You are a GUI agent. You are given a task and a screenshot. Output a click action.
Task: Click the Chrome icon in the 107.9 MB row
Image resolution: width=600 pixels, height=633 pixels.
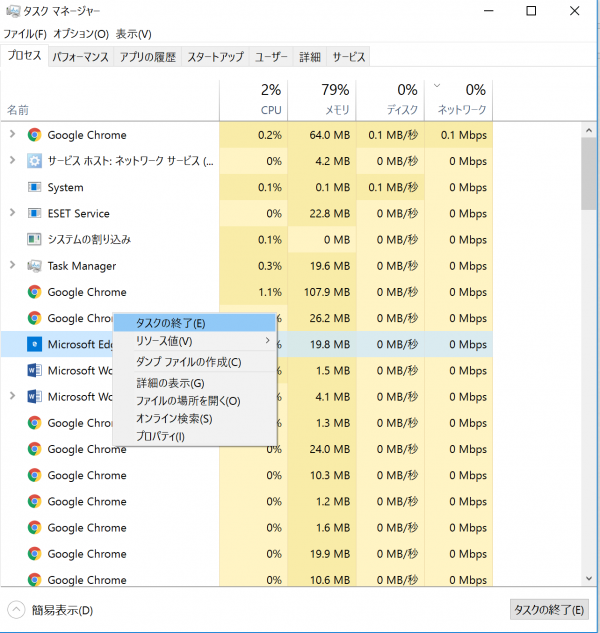34,292
